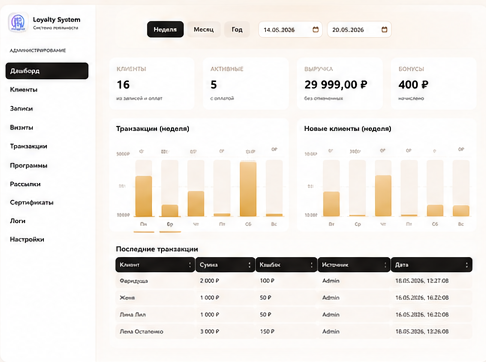Switch to the Месяц period tab
This screenshot has height=362, width=486.
[x=204, y=30]
